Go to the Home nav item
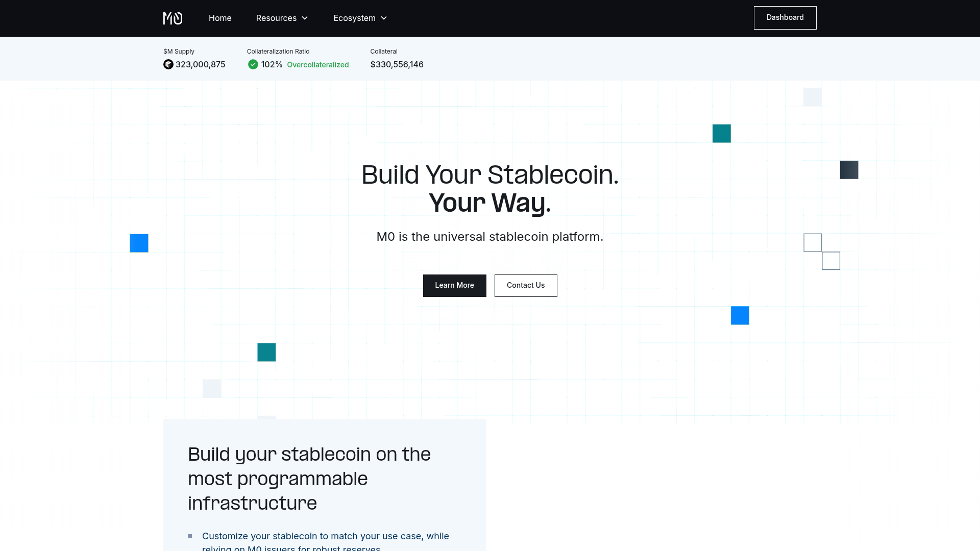The image size is (980, 551). pyautogui.click(x=220, y=18)
